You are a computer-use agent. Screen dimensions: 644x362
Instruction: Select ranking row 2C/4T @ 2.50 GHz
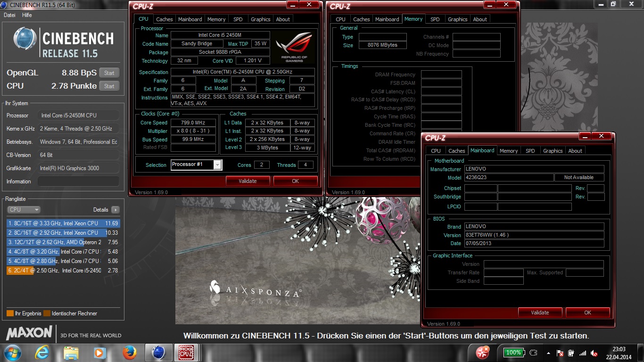[x=63, y=271]
